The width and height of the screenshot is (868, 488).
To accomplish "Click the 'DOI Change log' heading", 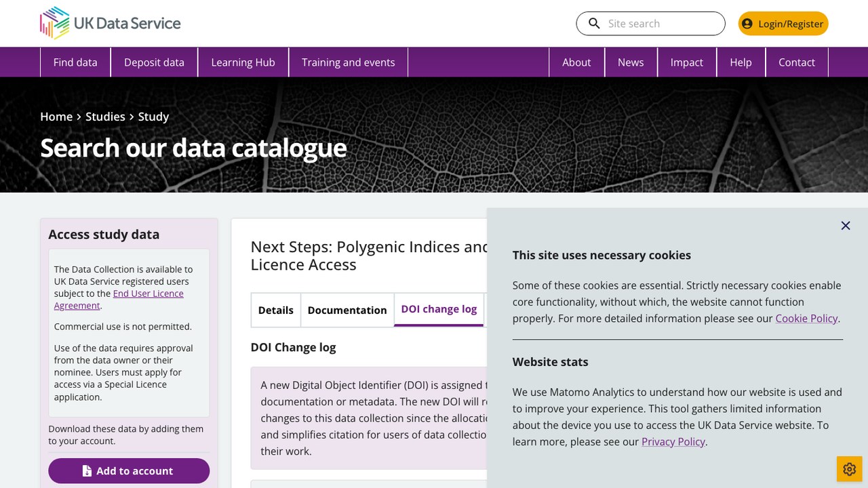I will tap(294, 347).
